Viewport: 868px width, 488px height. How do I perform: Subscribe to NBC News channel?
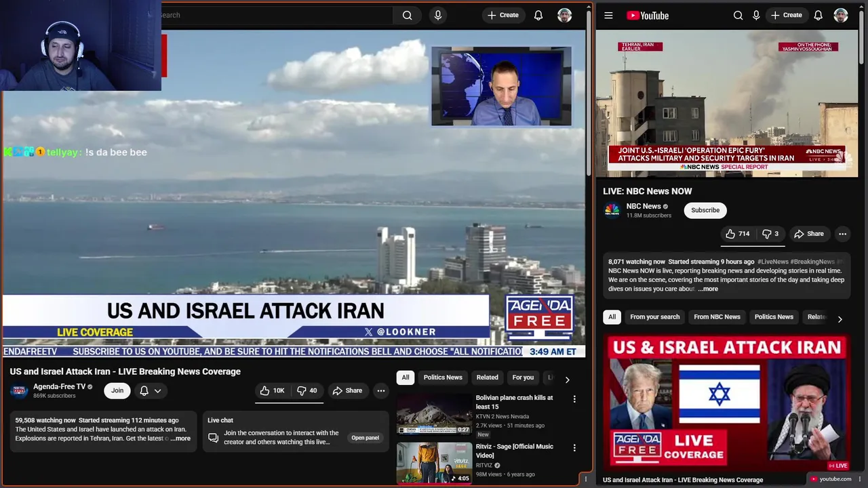[705, 210]
